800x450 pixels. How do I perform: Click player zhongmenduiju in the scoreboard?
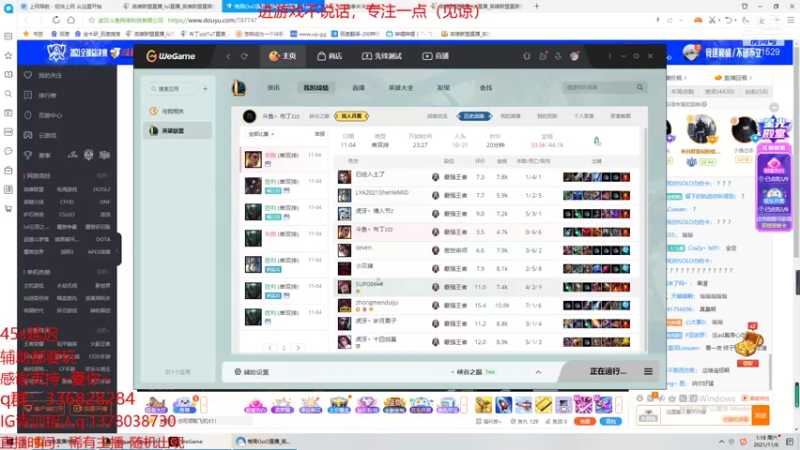click(377, 303)
